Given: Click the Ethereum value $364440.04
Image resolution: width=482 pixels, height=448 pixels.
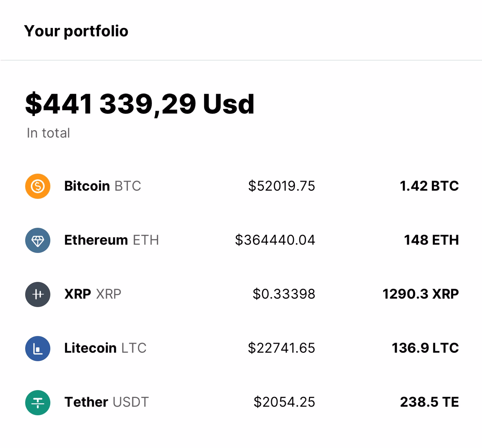Looking at the screenshot, I should [275, 240].
